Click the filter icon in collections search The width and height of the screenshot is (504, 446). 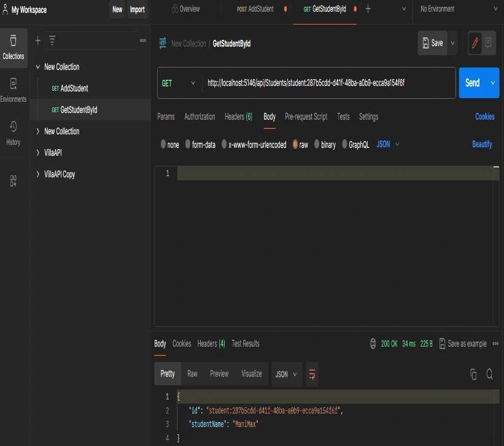click(x=52, y=40)
